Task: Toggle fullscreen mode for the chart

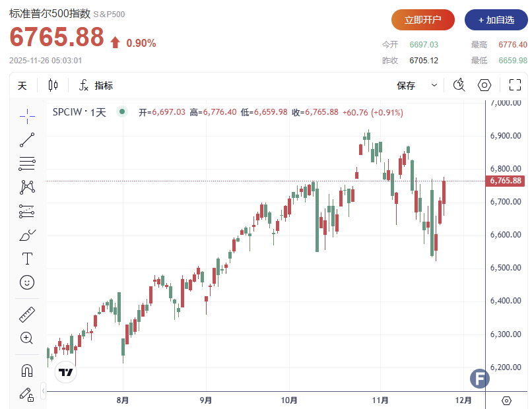Action: (x=515, y=85)
